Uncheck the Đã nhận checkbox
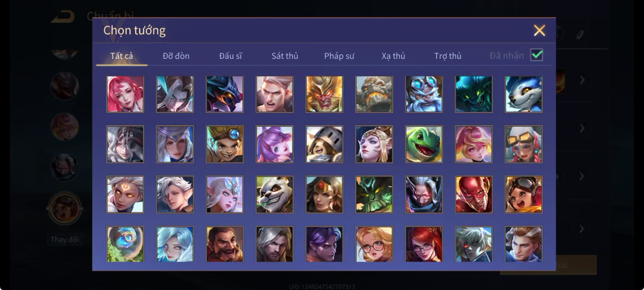The image size is (644, 290). point(537,55)
